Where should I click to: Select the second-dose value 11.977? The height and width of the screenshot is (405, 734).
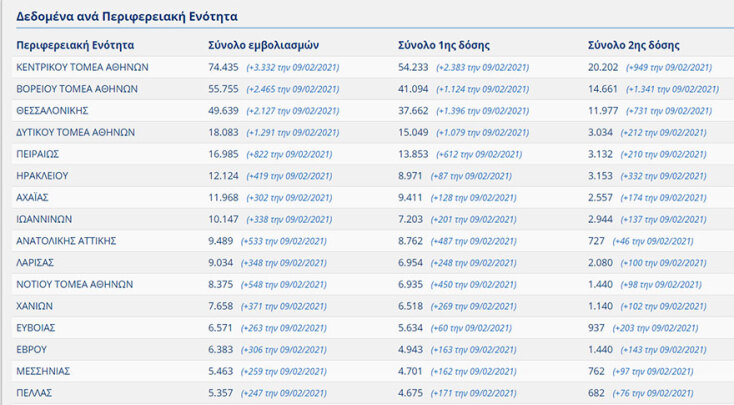pyautogui.click(x=605, y=111)
